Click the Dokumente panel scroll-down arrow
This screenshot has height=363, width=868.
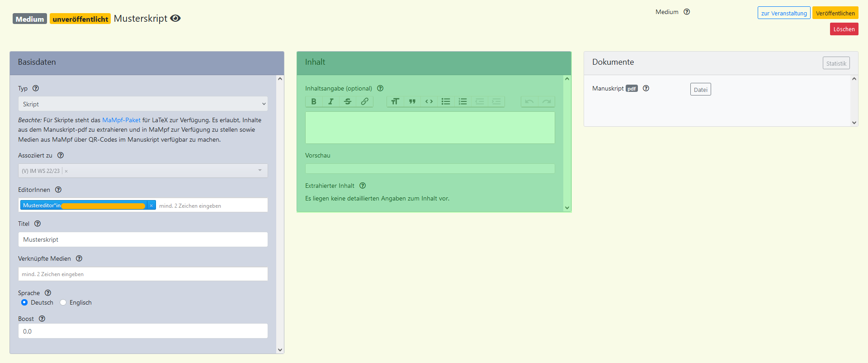(x=854, y=123)
